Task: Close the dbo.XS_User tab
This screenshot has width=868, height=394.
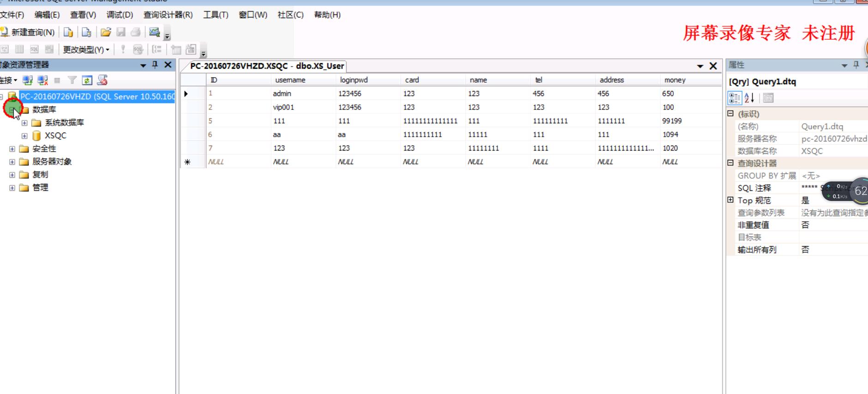Action: click(713, 66)
